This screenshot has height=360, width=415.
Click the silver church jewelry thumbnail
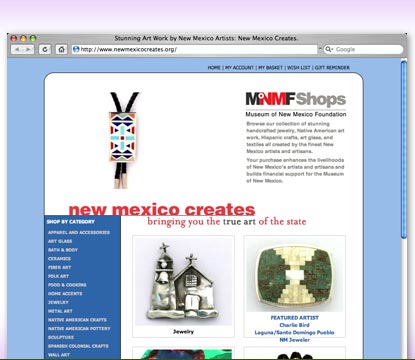[183, 281]
